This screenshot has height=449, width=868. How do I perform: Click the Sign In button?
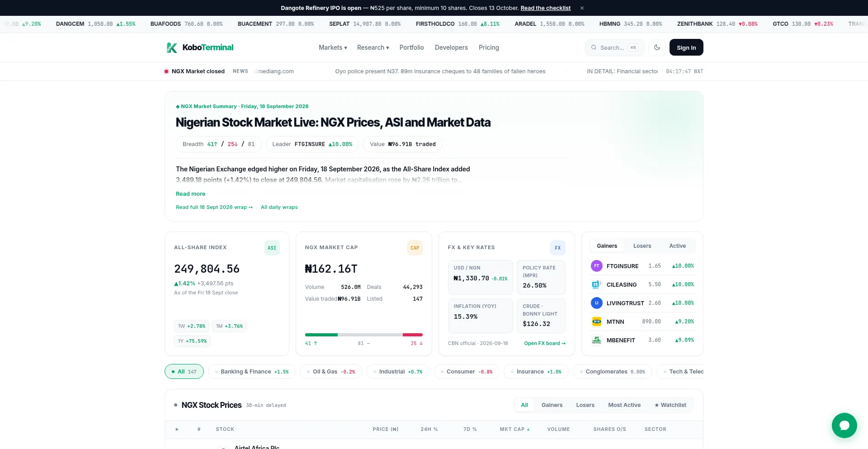pyautogui.click(x=686, y=47)
